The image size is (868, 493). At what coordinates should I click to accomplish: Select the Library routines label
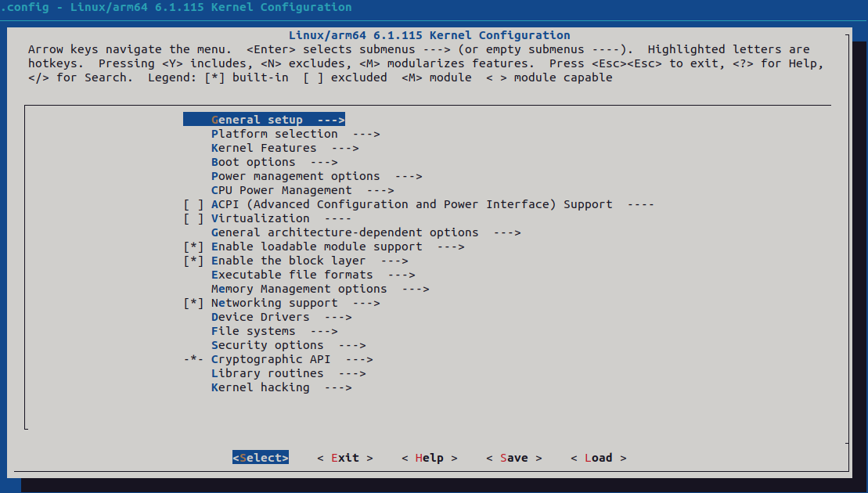tap(268, 373)
